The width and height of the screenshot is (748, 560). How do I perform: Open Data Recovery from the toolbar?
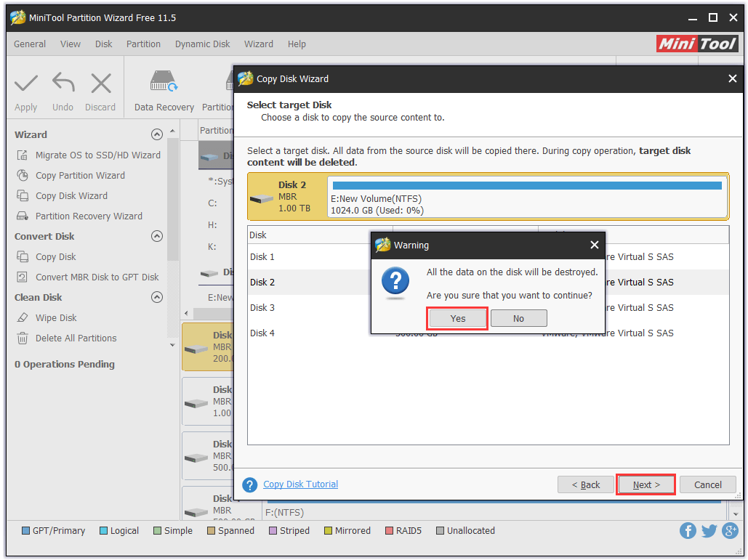click(x=164, y=92)
